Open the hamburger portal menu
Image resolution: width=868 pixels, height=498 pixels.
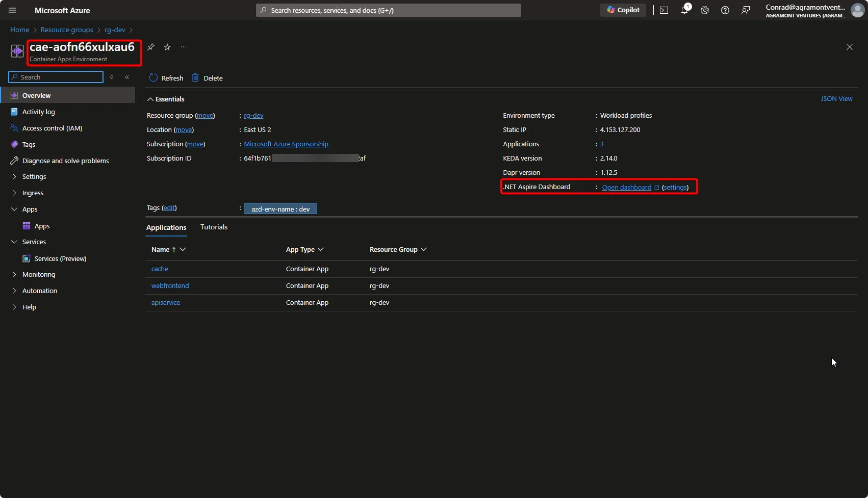pos(12,10)
